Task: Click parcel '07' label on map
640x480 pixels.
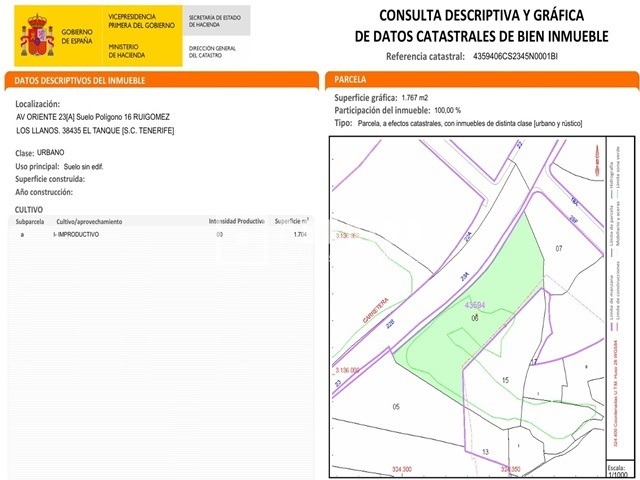Action: click(x=559, y=248)
